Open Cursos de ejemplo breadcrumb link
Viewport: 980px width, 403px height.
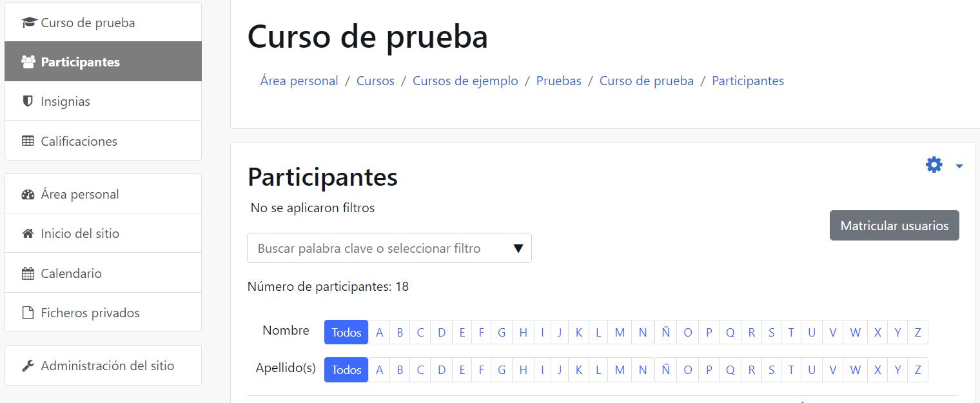click(465, 81)
